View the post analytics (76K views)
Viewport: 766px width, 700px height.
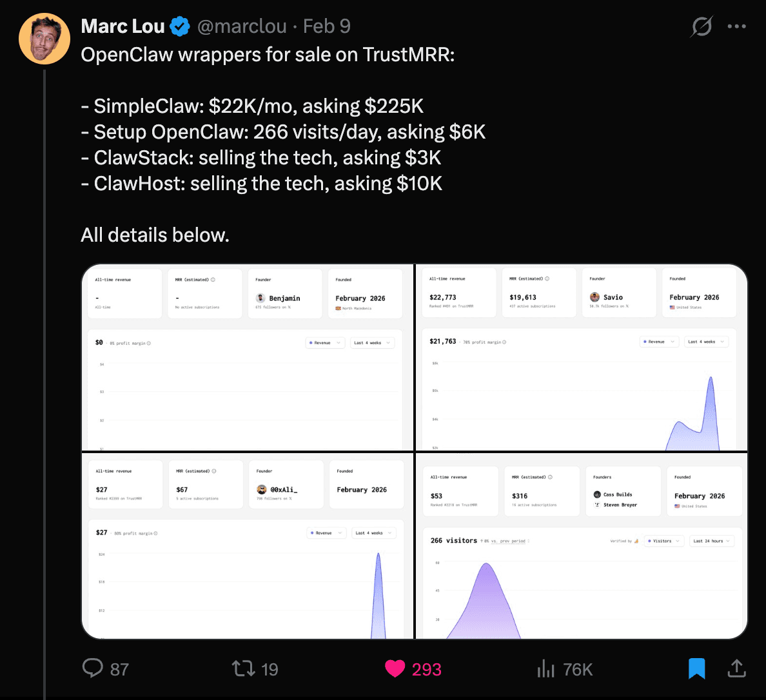[545, 668]
